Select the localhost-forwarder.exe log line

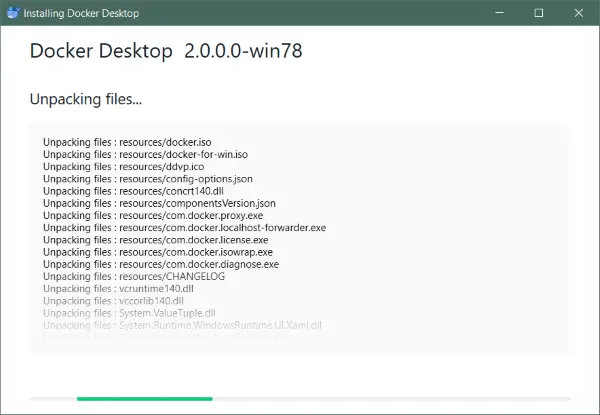point(184,228)
